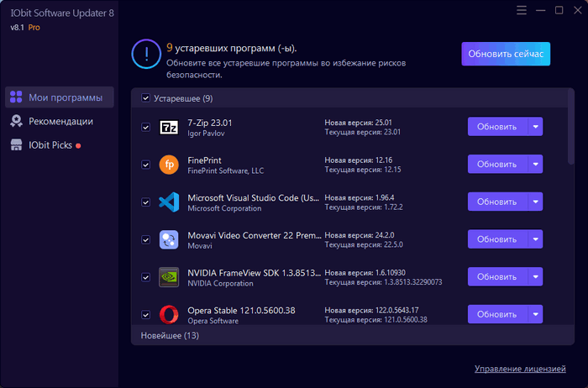Open the Мои программы tab
This screenshot has width=588, height=388.
pyautogui.click(x=60, y=97)
